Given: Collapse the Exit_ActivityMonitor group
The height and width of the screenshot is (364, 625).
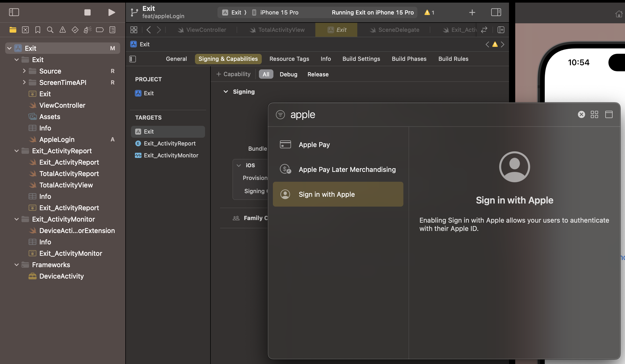Looking at the screenshot, I should pyautogui.click(x=17, y=219).
